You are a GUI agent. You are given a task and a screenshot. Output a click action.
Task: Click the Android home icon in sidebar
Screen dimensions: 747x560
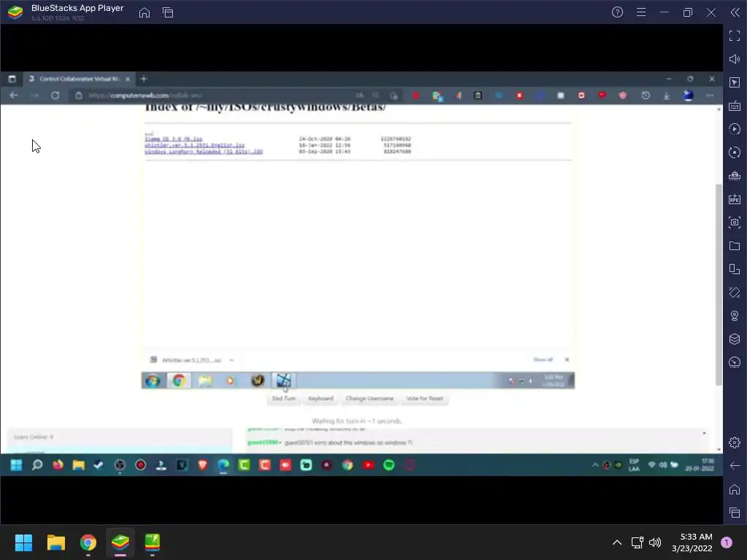point(735,489)
